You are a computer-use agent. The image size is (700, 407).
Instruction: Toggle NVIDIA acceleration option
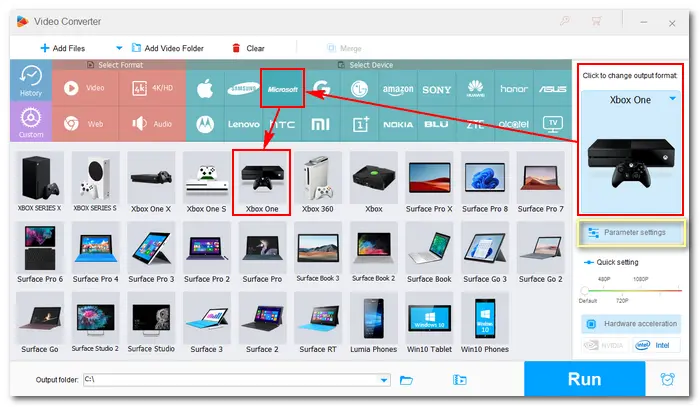click(x=606, y=345)
